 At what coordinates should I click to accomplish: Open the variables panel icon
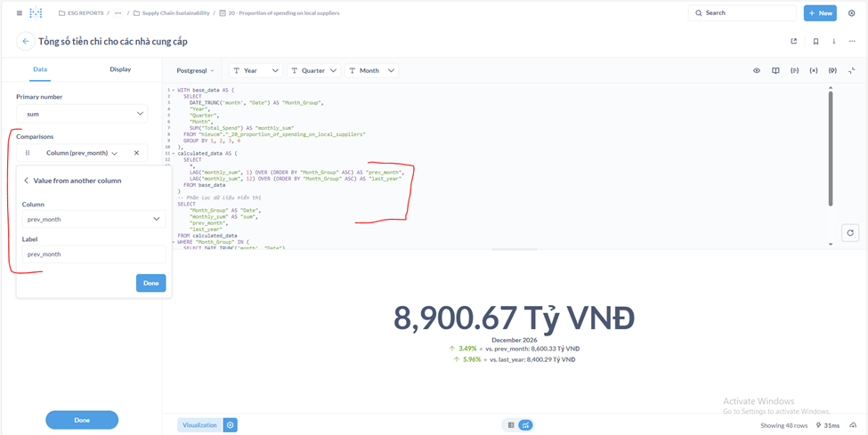[x=813, y=70]
